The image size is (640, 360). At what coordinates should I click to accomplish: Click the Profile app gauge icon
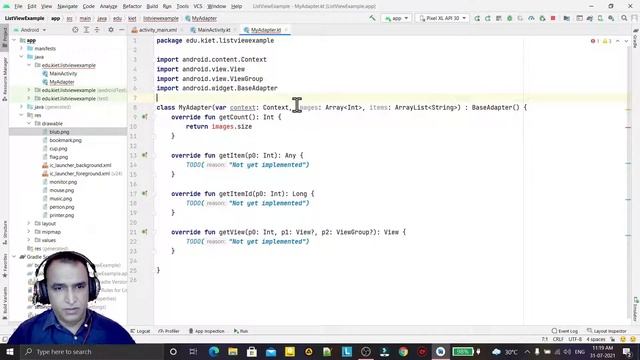click(x=531, y=18)
